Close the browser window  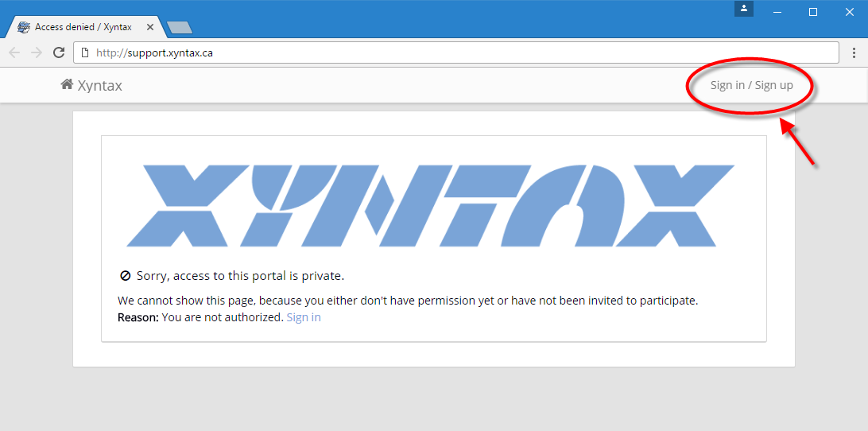850,12
